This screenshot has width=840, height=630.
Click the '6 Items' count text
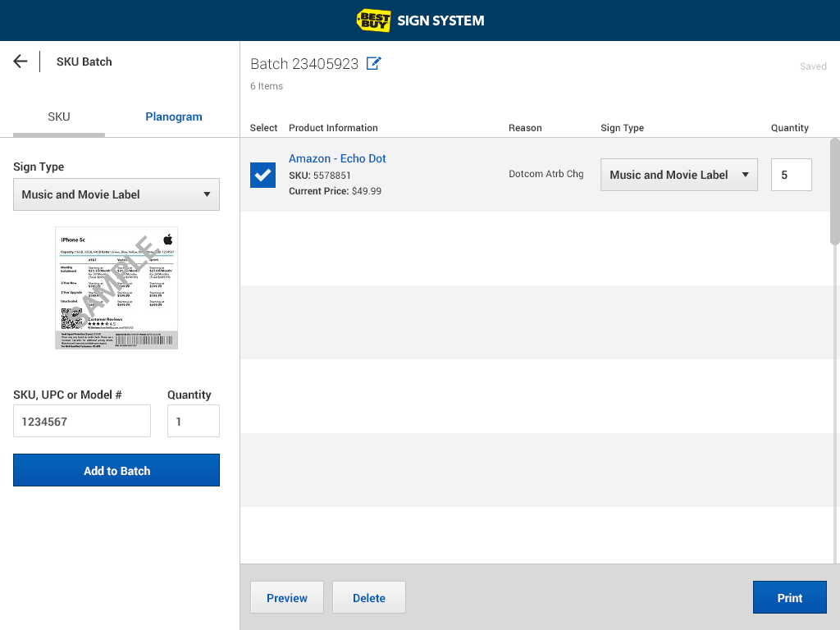[267, 85]
